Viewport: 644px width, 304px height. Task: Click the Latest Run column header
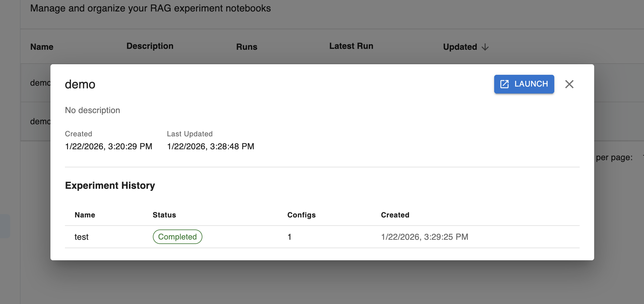[x=351, y=46]
